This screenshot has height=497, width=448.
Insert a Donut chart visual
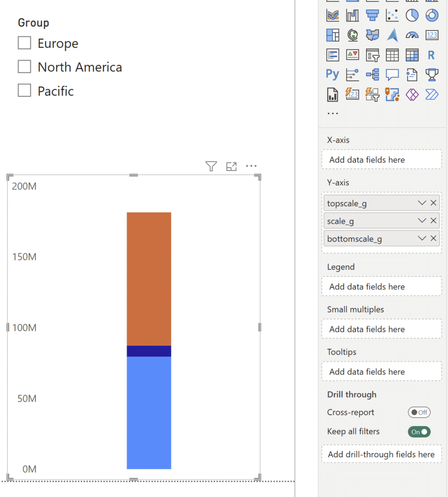[x=431, y=15]
